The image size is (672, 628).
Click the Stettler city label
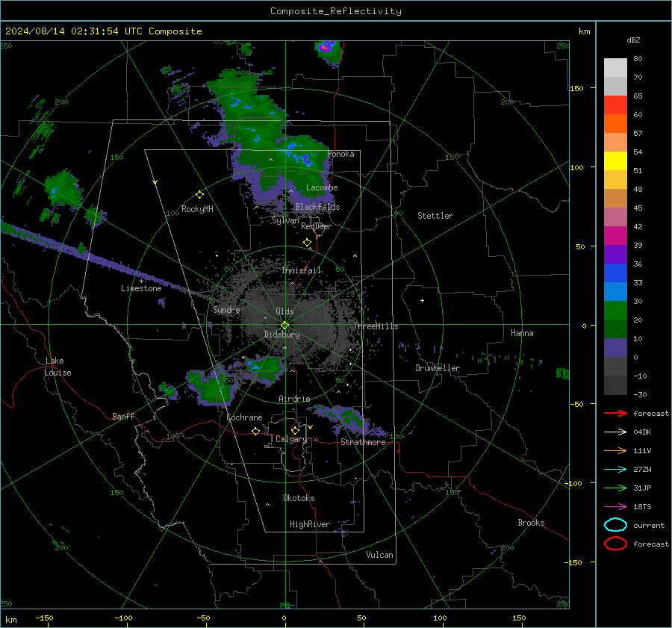[x=435, y=216]
